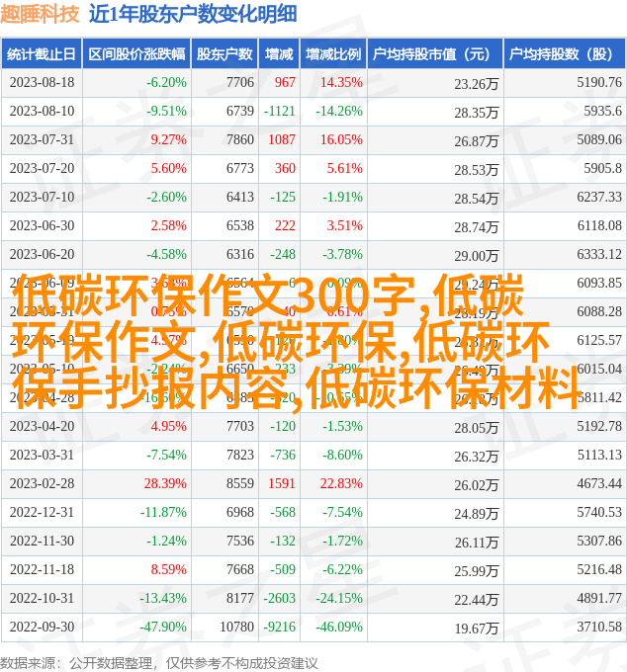Select the date cell 2023-07-31
The width and height of the screenshot is (627, 672).
click(x=42, y=139)
